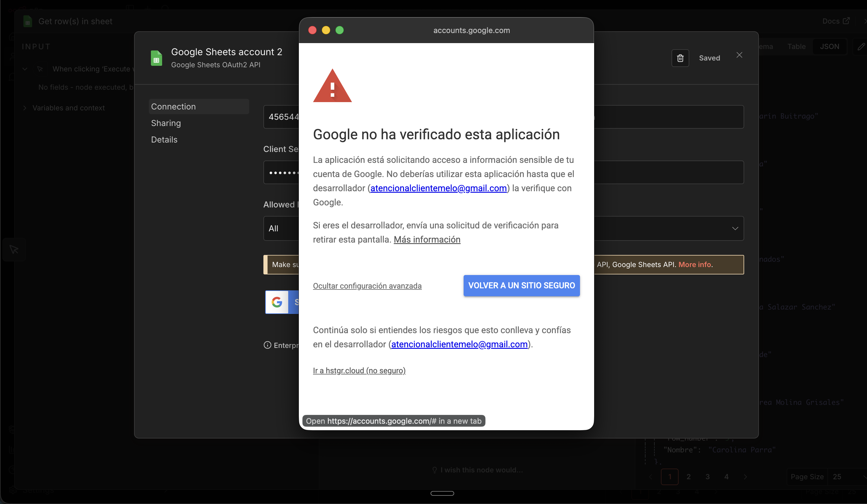Click the Enterprise info icon

(x=268, y=345)
